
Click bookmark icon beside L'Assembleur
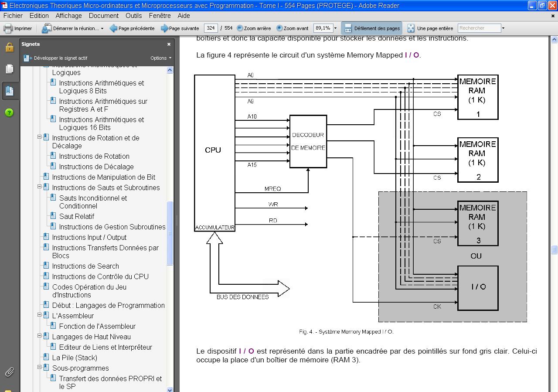(x=46, y=315)
